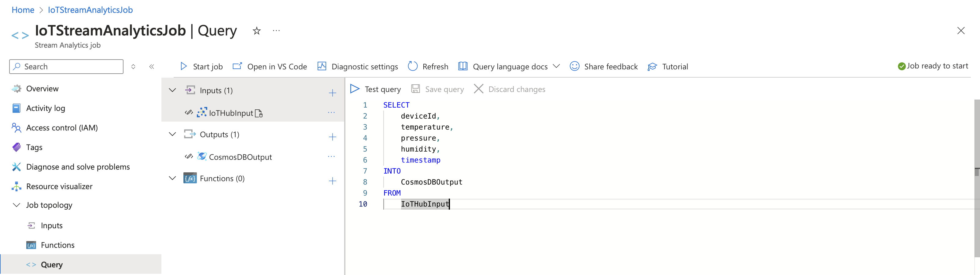Add a new function with plus
This screenshot has height=275, width=980.
click(333, 181)
